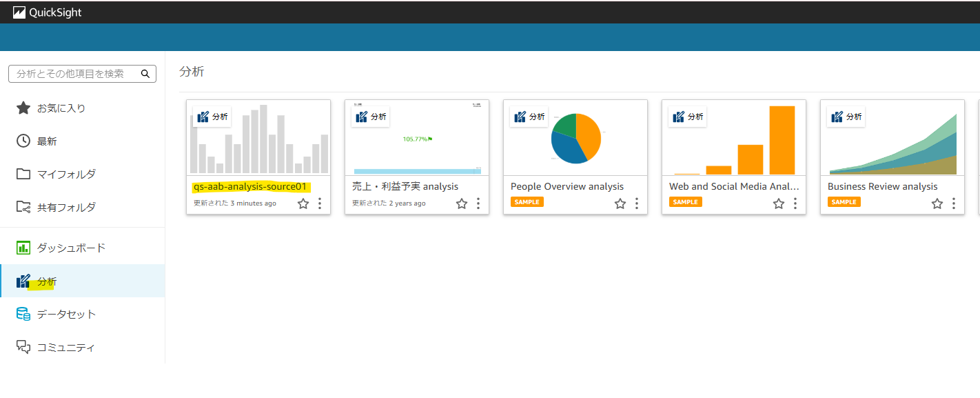The width and height of the screenshot is (980, 398).
Task: Click the QuickSight logo icon
Action: click(x=19, y=12)
